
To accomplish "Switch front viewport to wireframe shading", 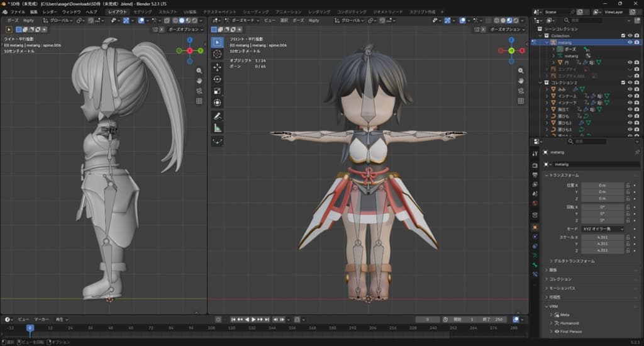I will 497,20.
